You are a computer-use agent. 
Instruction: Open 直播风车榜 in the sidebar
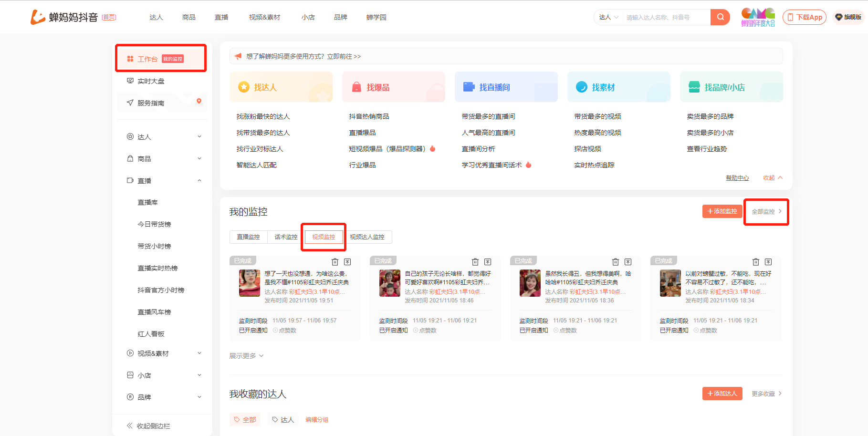coord(154,312)
